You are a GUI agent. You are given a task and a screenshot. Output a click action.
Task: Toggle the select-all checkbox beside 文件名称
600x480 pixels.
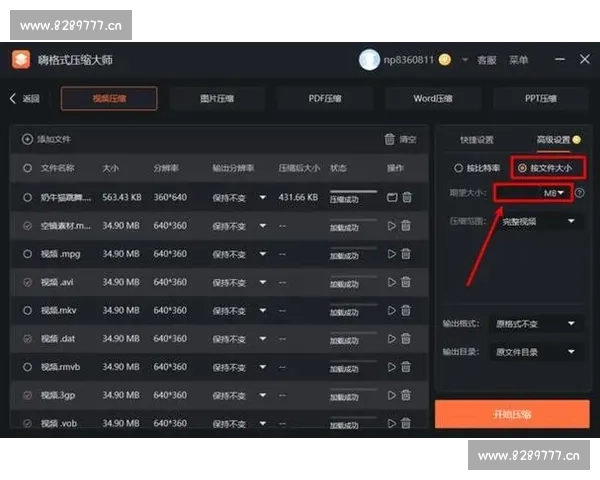pos(27,168)
